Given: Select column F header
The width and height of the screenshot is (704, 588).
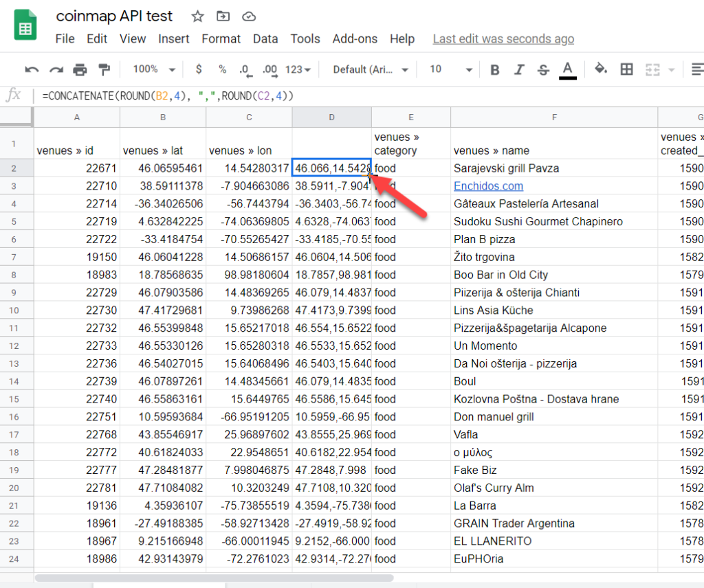Looking at the screenshot, I should (554, 117).
